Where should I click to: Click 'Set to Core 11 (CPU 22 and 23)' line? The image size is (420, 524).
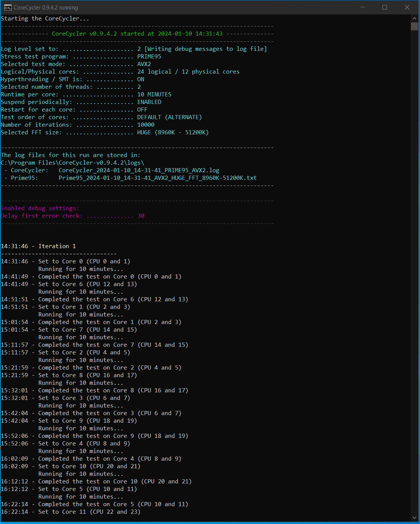pyautogui.click(x=71, y=512)
